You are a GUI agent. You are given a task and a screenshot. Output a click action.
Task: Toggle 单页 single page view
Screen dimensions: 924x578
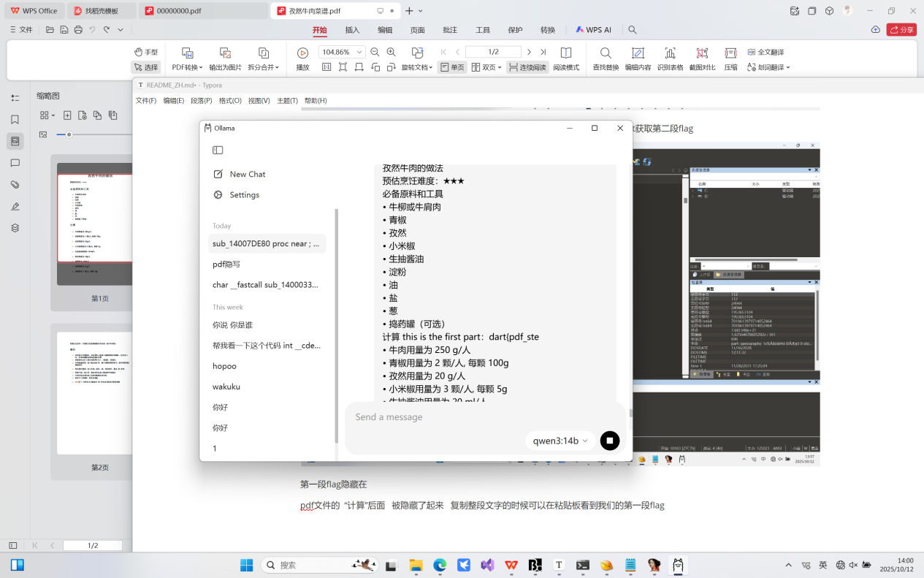452,67
